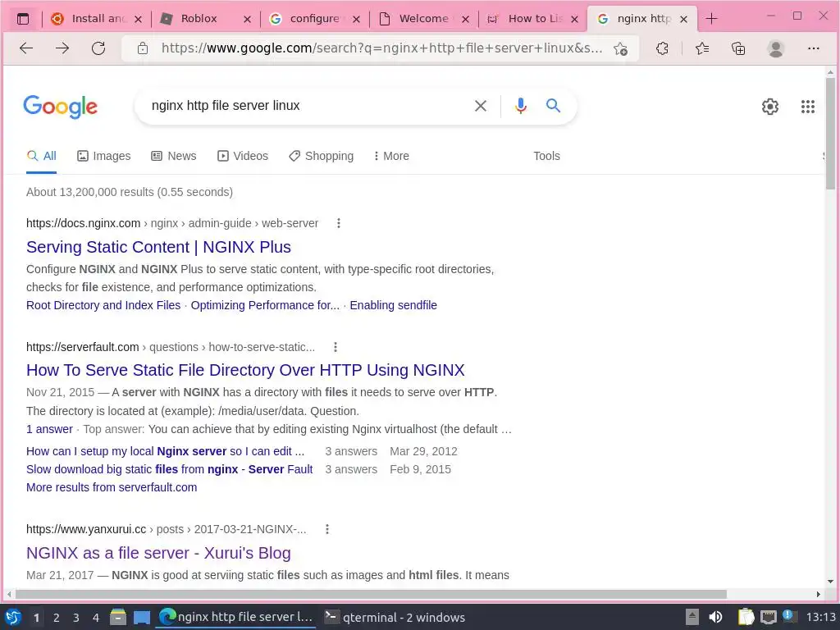Image resolution: width=840 pixels, height=630 pixels.
Task: Open the Favorites list icon
Action: (702, 48)
